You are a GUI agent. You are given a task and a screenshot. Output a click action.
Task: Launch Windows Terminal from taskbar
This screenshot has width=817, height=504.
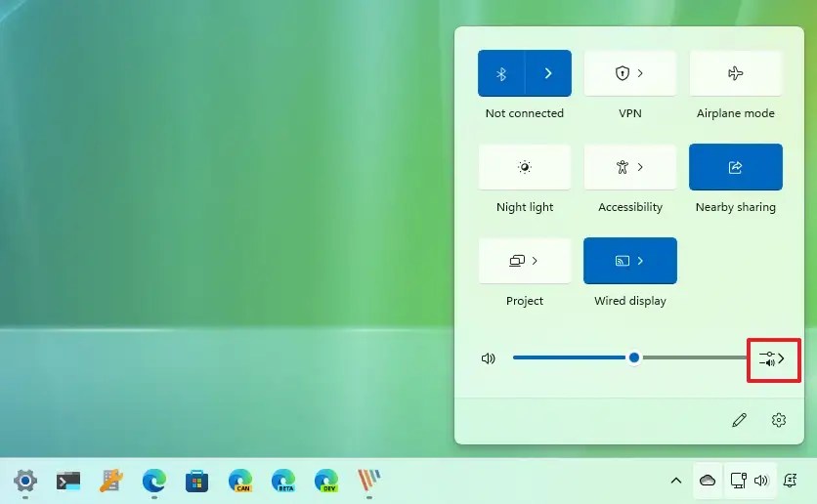[68, 481]
